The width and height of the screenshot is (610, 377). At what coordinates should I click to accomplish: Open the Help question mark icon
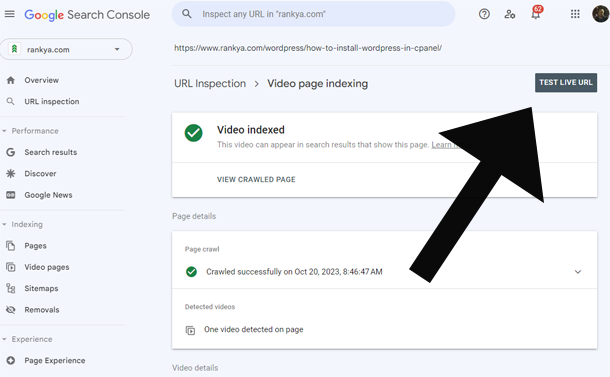[484, 14]
